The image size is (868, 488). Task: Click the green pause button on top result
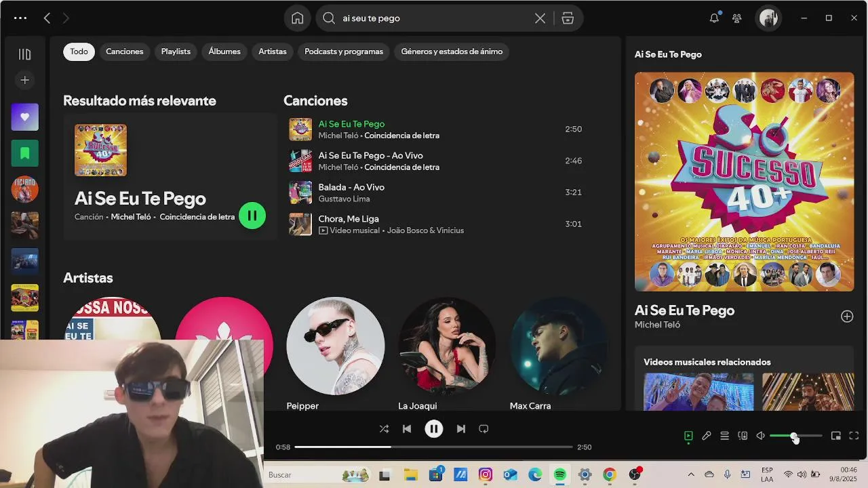(252, 216)
